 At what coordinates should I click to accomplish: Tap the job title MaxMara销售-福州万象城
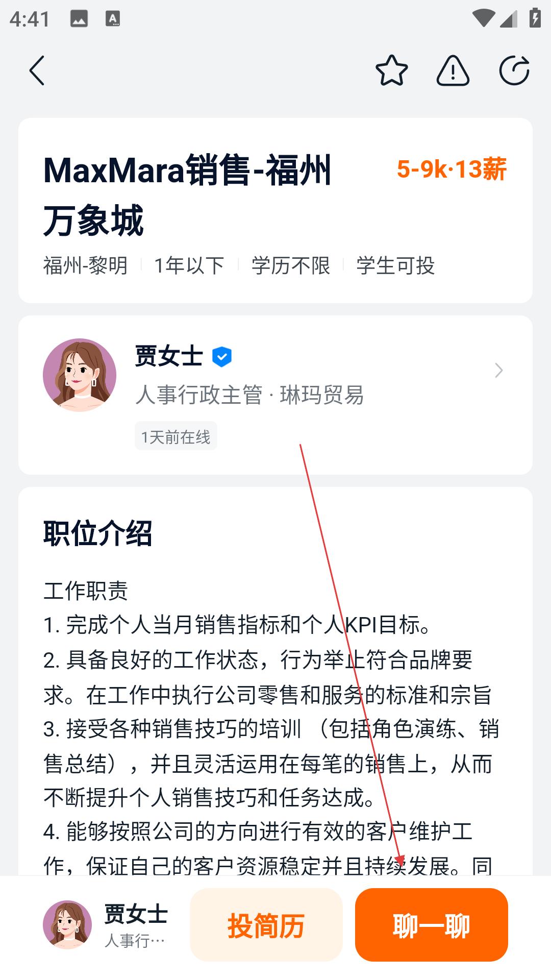(188, 195)
